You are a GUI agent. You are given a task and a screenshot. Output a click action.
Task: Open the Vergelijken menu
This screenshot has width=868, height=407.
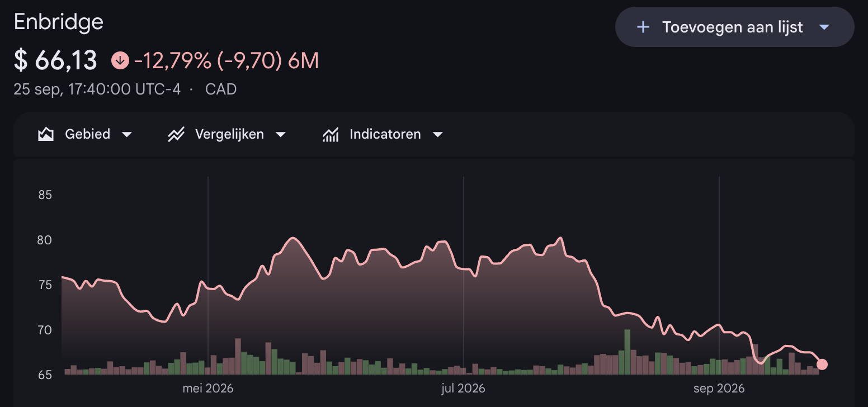[227, 134]
